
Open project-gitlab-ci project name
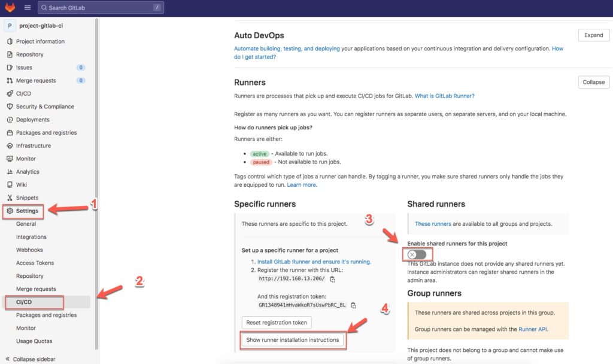(x=41, y=25)
